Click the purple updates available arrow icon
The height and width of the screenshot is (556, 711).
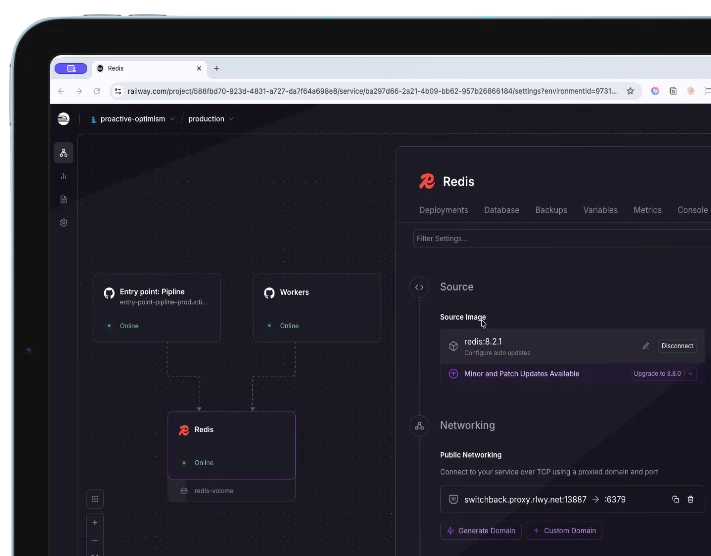point(453,374)
